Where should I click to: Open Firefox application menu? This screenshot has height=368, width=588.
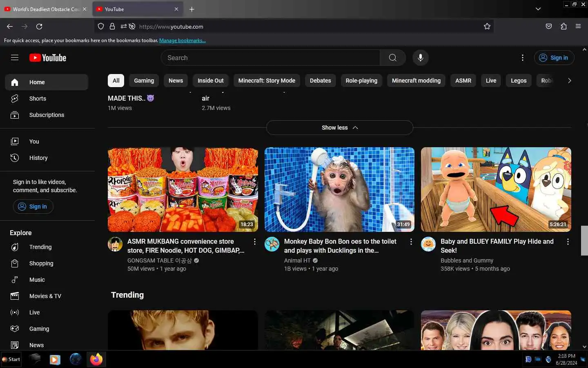tap(578, 26)
